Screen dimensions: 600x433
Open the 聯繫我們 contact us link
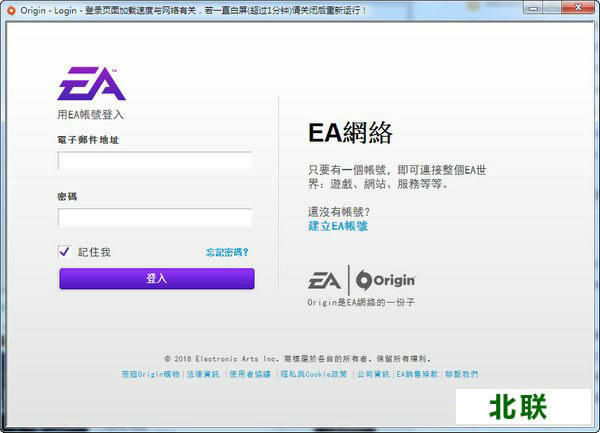tap(461, 374)
